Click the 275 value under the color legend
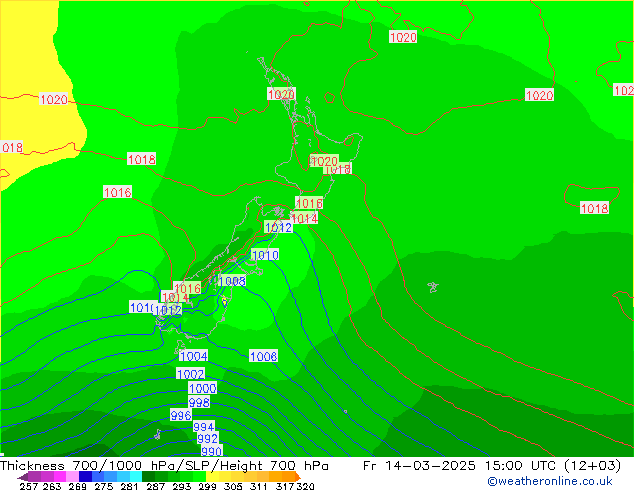634x490 pixels. tap(104, 486)
